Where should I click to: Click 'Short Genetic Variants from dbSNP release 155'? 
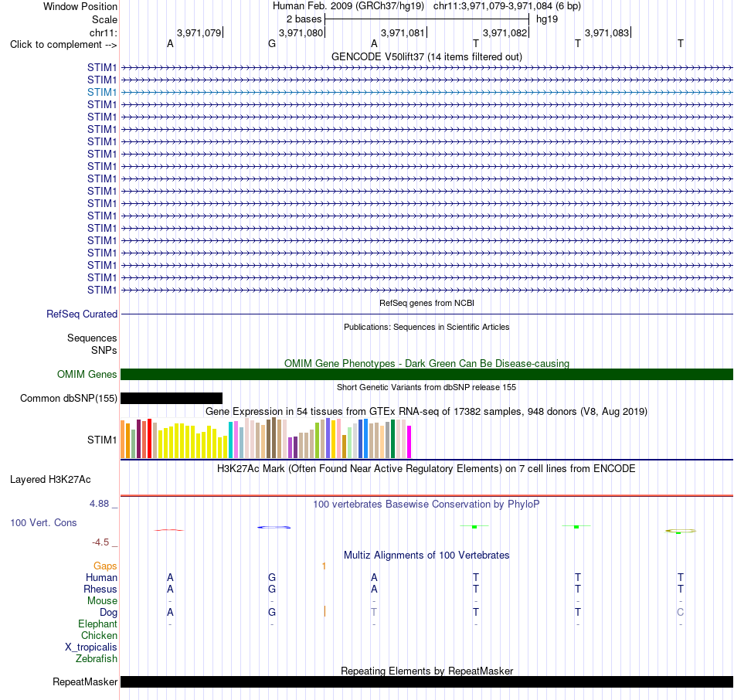426,387
